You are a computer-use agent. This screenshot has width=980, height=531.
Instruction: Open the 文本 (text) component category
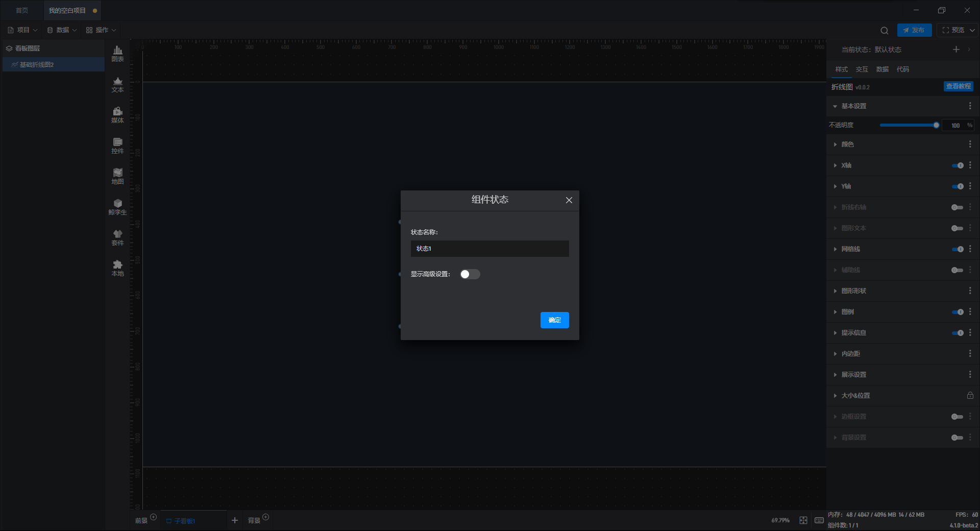[x=117, y=84]
